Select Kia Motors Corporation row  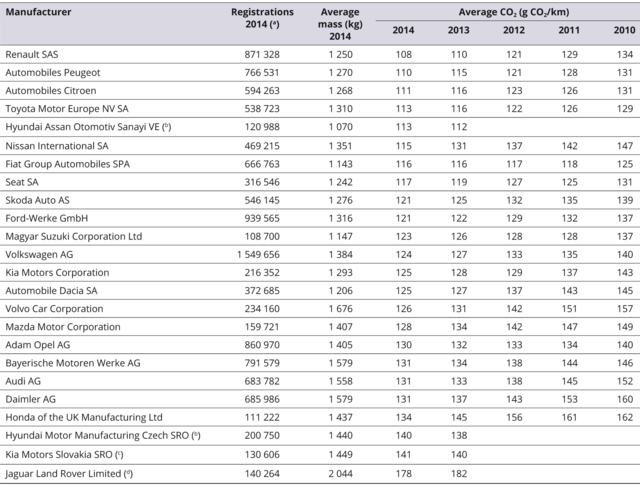click(57, 273)
